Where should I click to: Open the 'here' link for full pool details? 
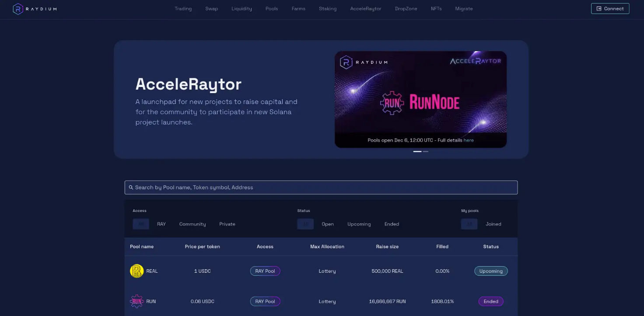468,140
